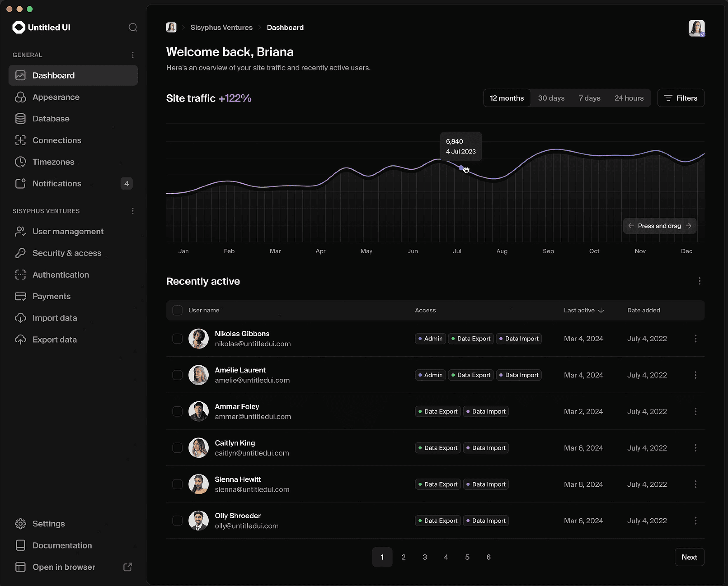Switch to the 30 days traffic view
Screen dimensions: 728x586
(551, 98)
